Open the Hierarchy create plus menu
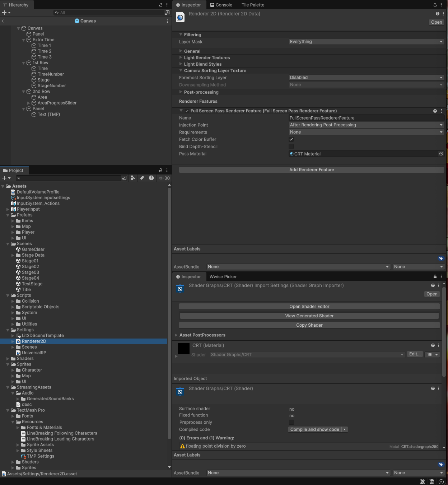The height and width of the screenshot is (485, 448). pyautogui.click(x=6, y=13)
